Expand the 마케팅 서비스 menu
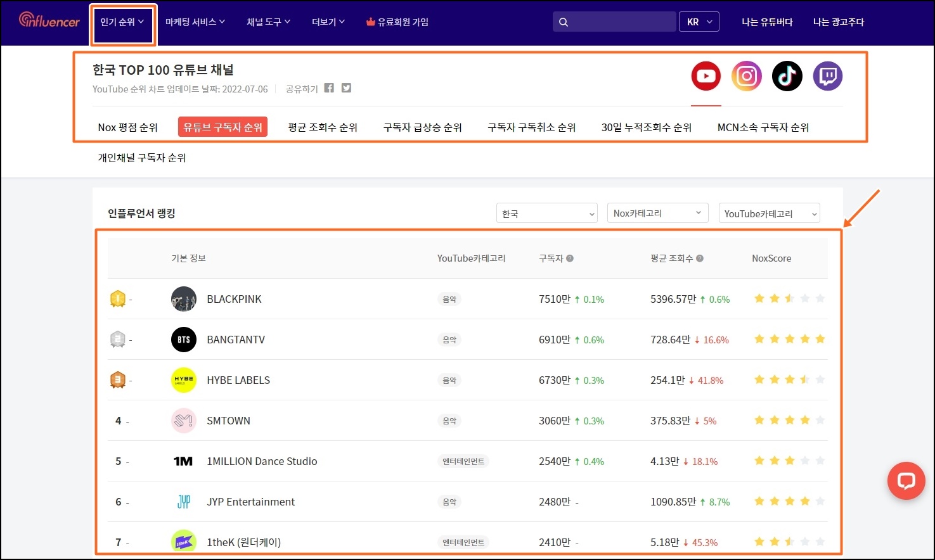Viewport: 935px width, 560px height. [x=195, y=22]
